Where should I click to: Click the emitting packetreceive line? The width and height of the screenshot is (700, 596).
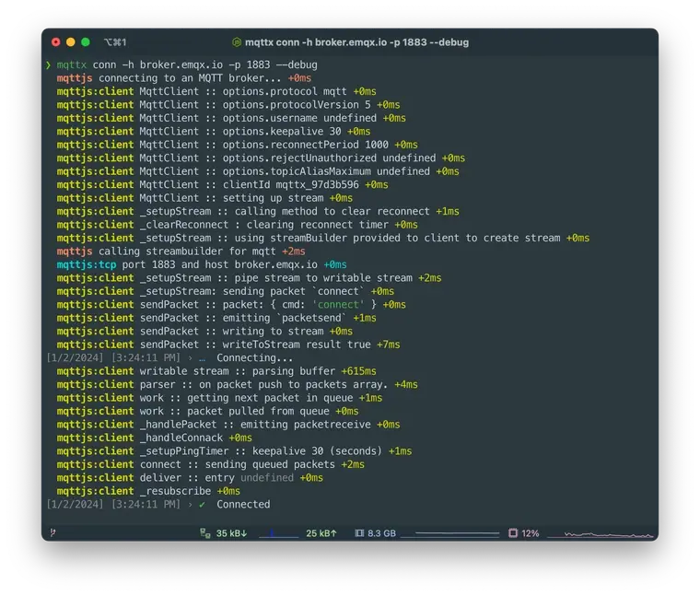(228, 425)
